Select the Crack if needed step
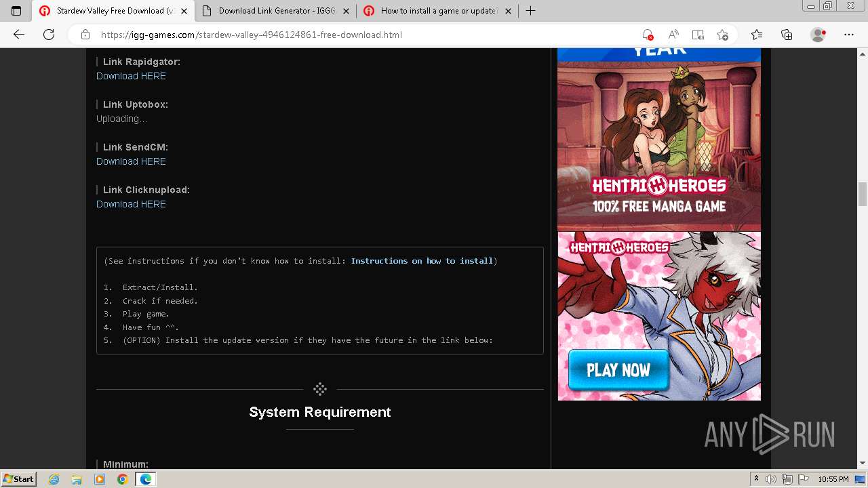Screen dimensions: 868x488 pyautogui.click(x=160, y=301)
